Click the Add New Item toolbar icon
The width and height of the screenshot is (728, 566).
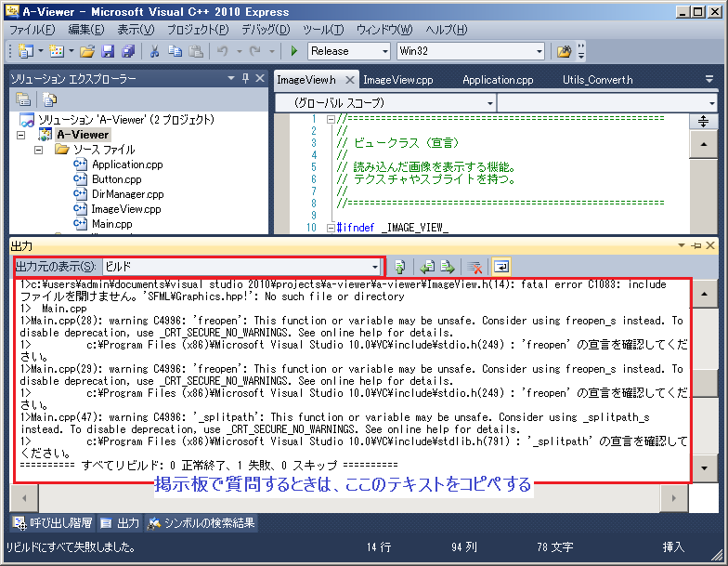click(x=57, y=51)
